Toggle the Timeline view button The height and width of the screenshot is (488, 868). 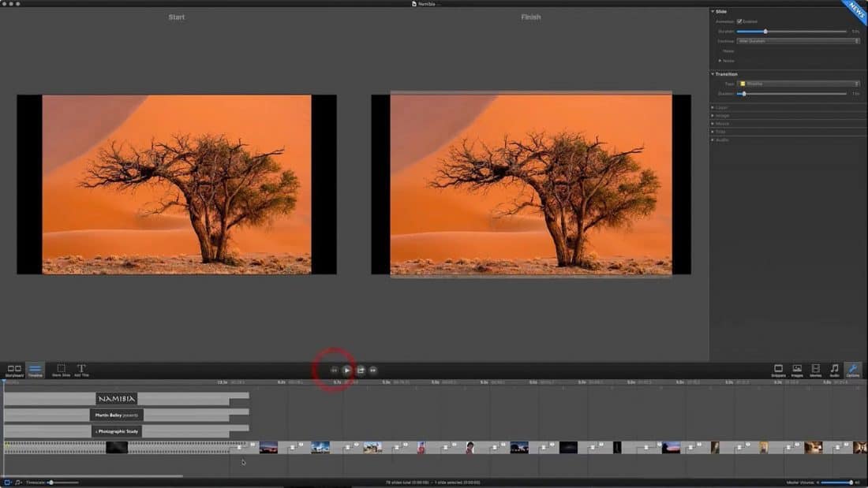tap(36, 369)
